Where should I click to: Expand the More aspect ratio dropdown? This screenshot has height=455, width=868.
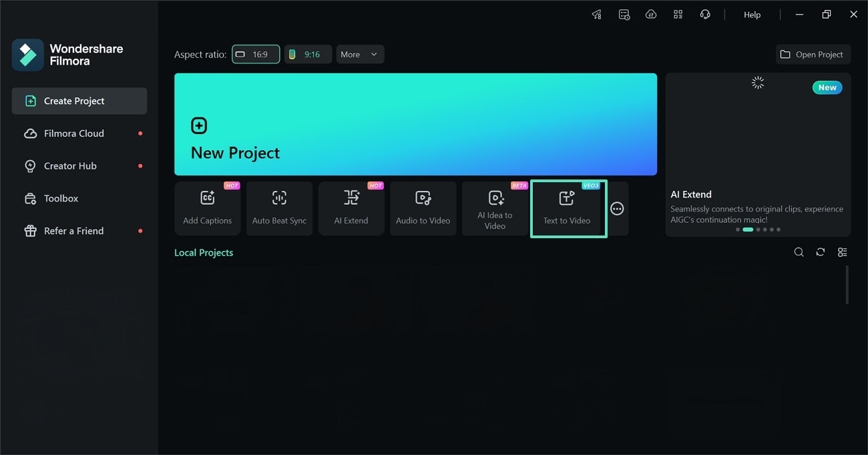coord(360,55)
